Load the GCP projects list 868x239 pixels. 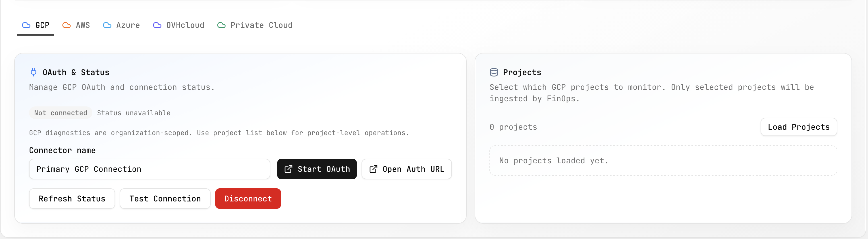(799, 127)
